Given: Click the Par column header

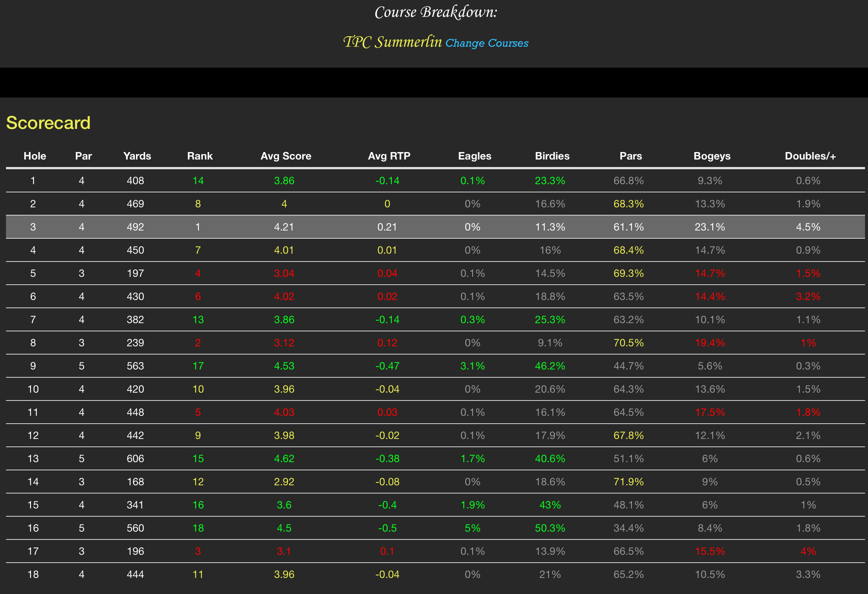Looking at the screenshot, I should click(83, 156).
